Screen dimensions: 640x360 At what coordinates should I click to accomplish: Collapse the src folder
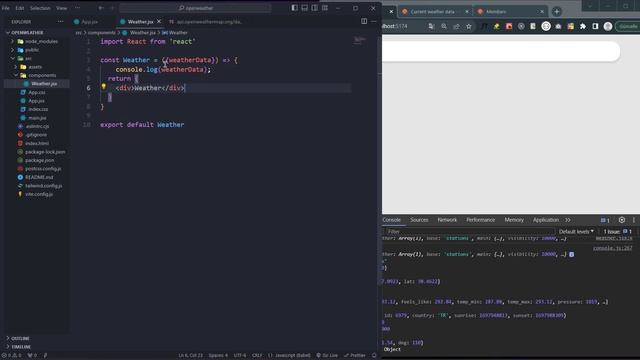12,58
